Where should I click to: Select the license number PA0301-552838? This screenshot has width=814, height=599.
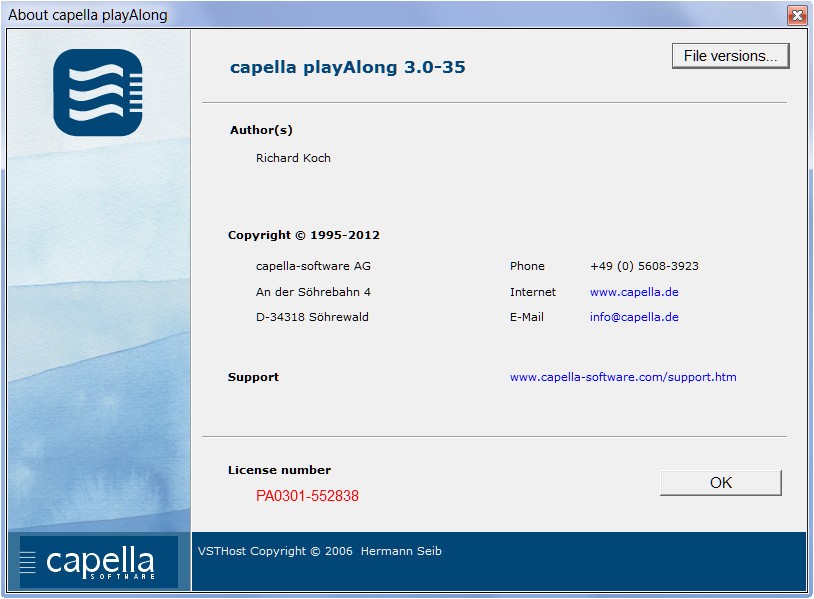(x=307, y=496)
